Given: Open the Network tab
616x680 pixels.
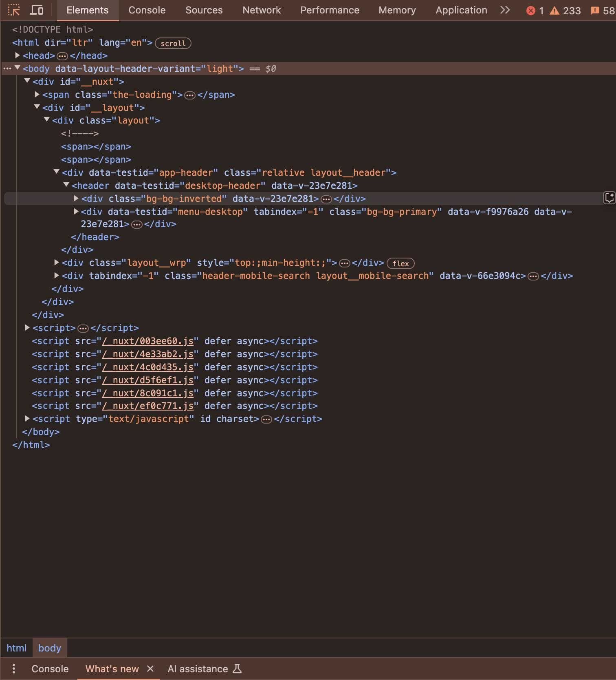Looking at the screenshot, I should tap(262, 10).
